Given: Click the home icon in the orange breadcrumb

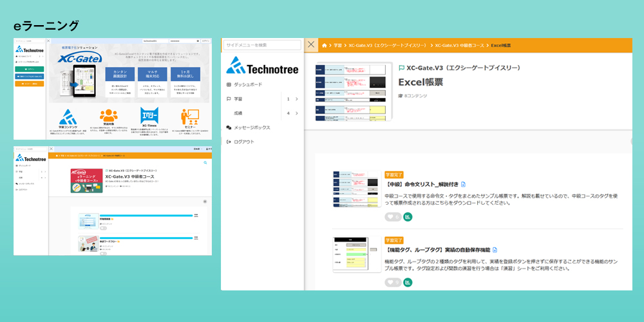Looking at the screenshot, I should (325, 45).
